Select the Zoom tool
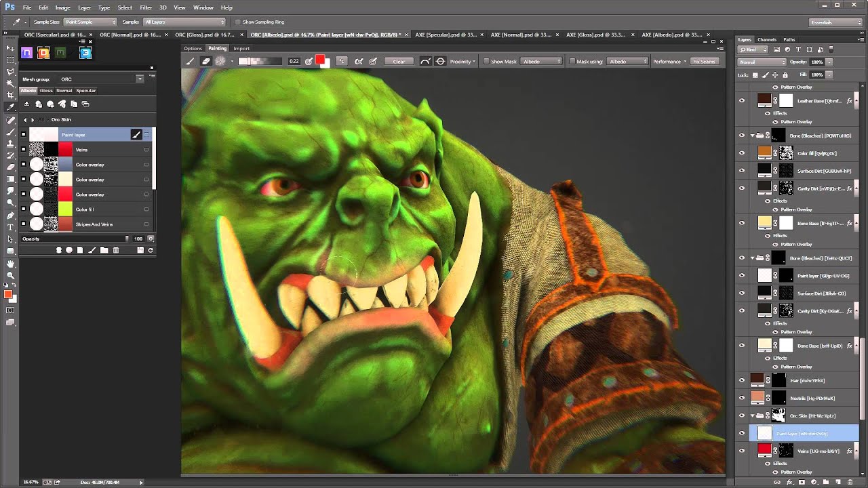 tap(11, 275)
